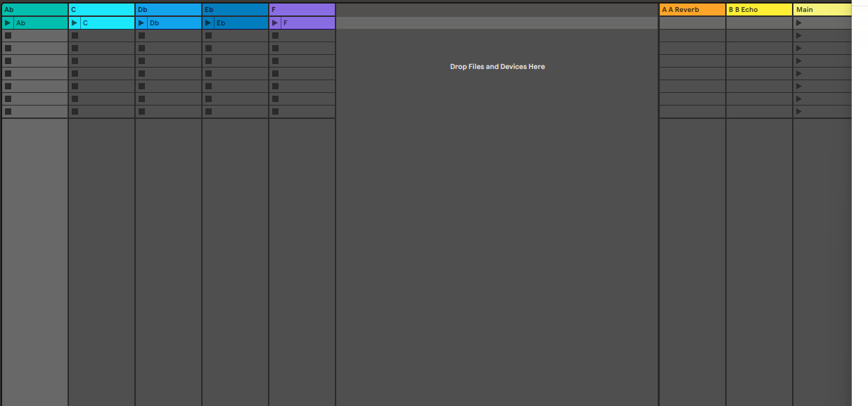Click the stop square directly below the C clip
The height and width of the screenshot is (406, 868).
click(x=75, y=36)
